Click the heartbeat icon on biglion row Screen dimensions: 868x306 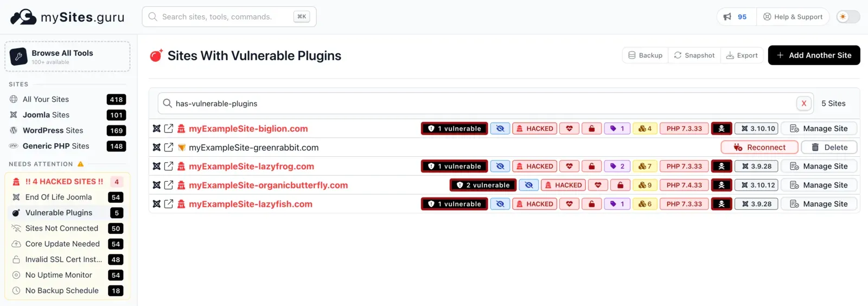click(x=569, y=129)
